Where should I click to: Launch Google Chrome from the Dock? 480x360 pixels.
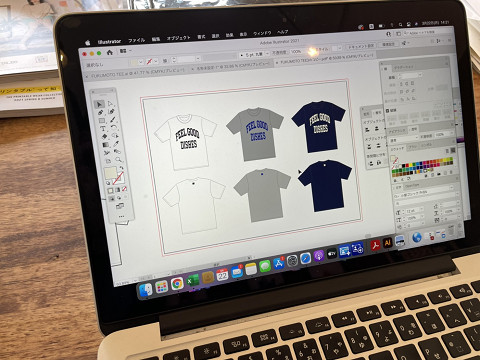pos(177,283)
